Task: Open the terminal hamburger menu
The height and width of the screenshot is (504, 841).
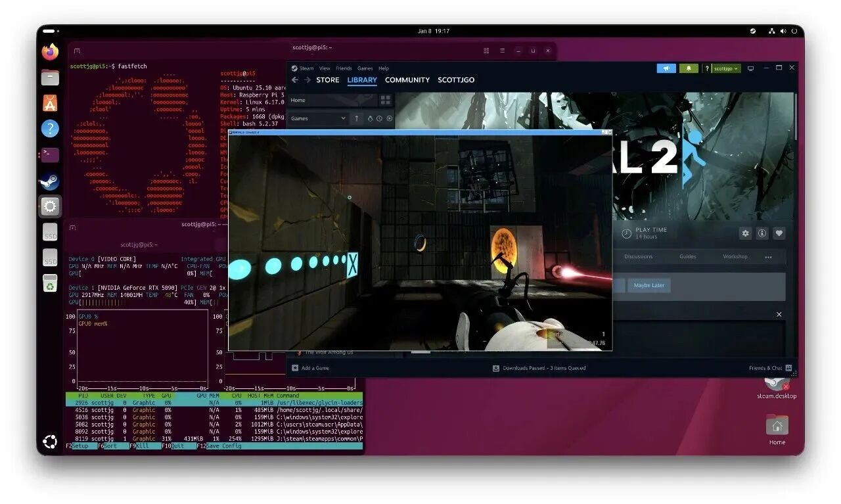Action: pos(503,51)
